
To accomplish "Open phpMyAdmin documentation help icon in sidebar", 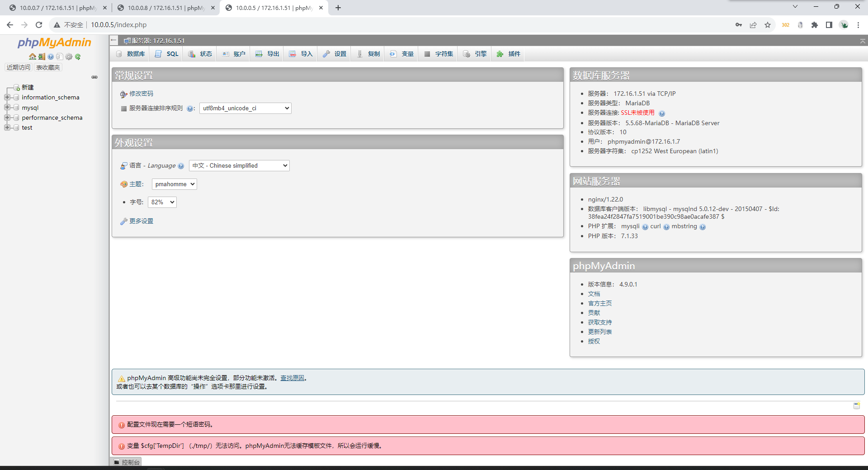I will point(51,56).
